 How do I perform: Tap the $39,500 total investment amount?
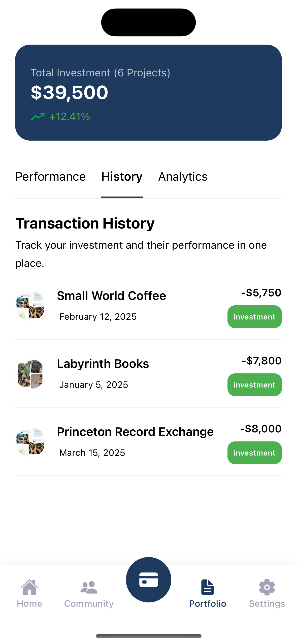[70, 92]
